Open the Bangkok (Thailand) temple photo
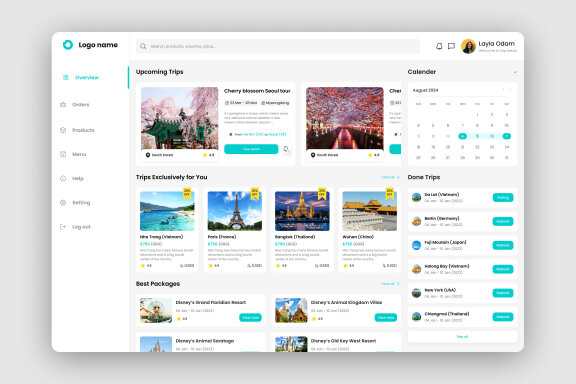Screen dimensions: 576x384 click(x=302, y=211)
